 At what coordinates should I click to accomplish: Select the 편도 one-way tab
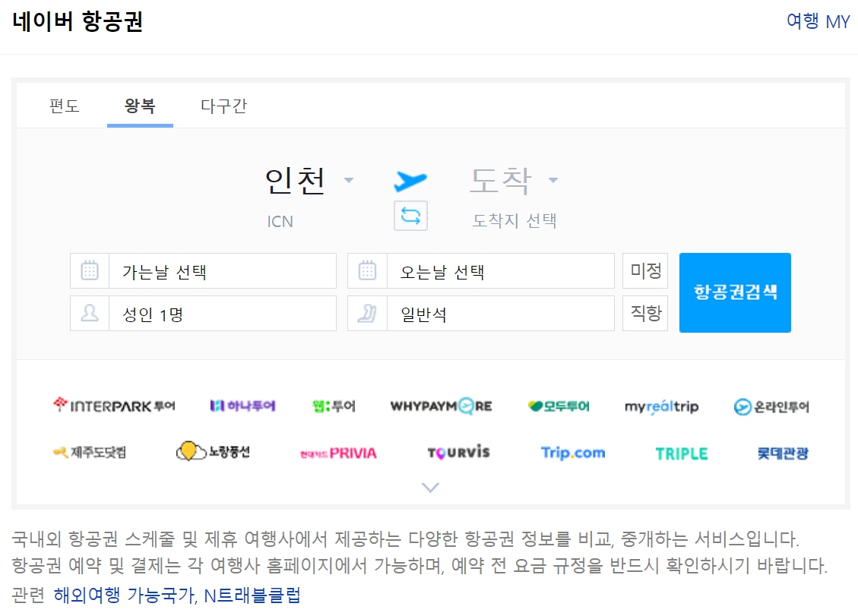click(x=65, y=106)
